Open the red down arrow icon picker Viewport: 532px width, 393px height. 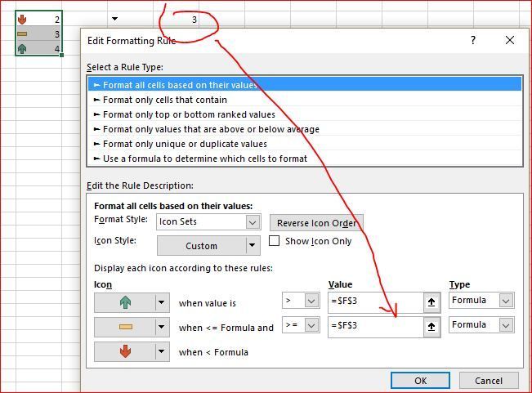point(132,351)
